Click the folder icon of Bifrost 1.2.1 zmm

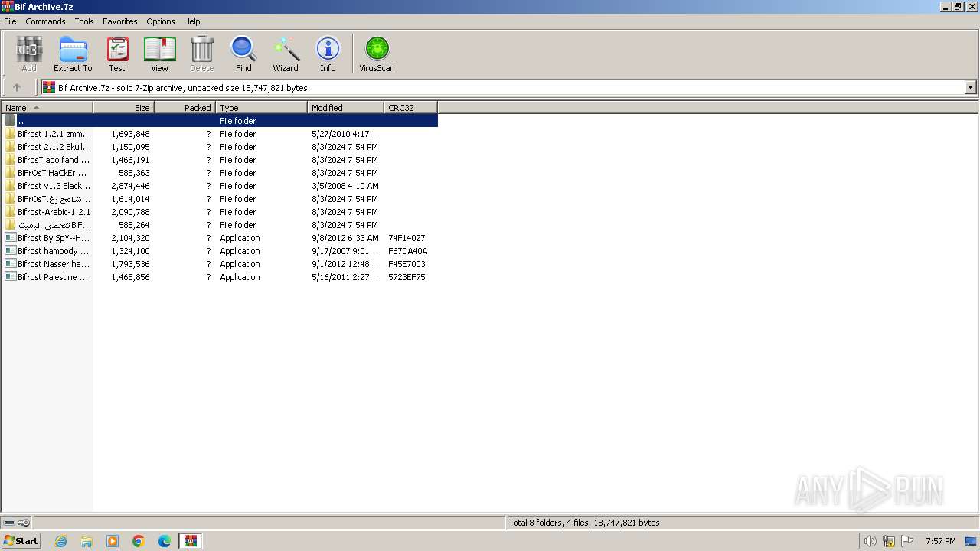pyautogui.click(x=10, y=134)
